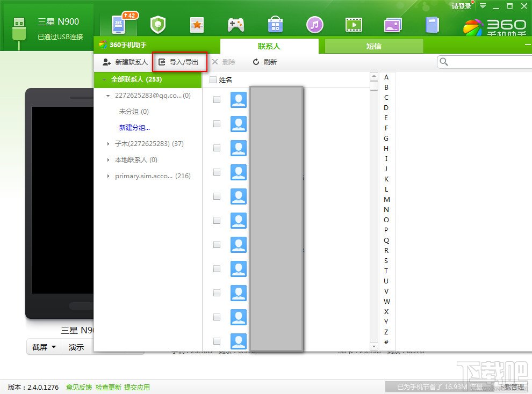Expand the 本地联系人 (0) node
This screenshot has width=532, height=394.
[x=108, y=160]
